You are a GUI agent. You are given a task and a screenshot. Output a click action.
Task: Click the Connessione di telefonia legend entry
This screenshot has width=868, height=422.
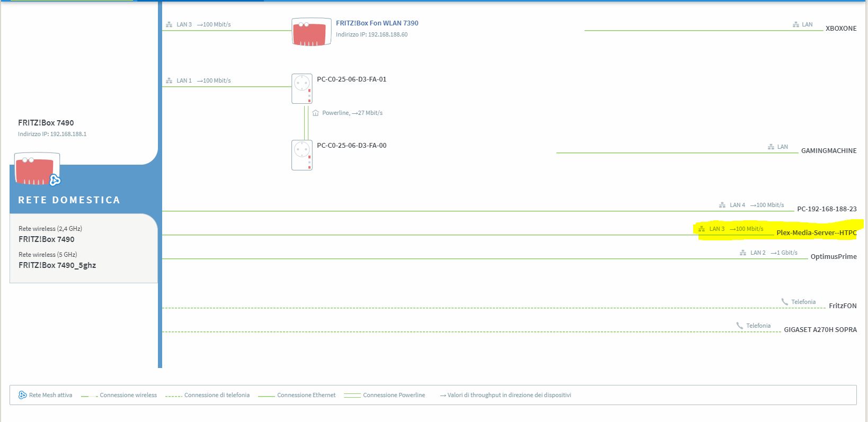coord(207,395)
